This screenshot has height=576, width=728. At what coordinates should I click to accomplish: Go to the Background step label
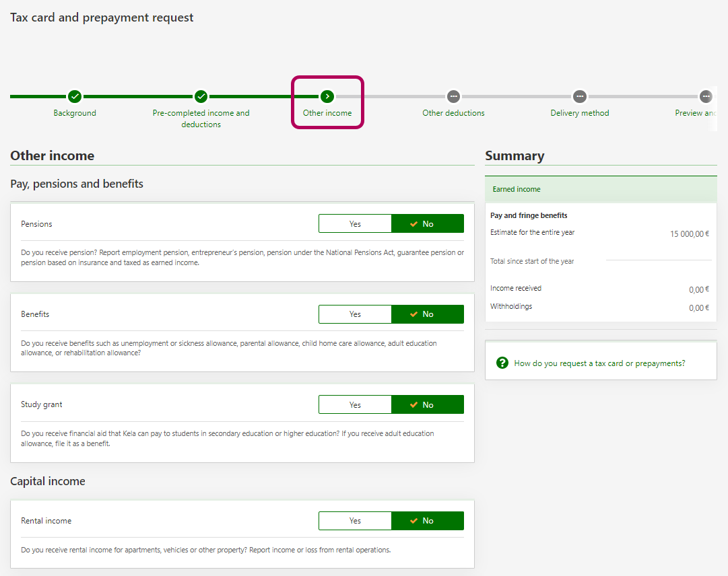pos(75,113)
